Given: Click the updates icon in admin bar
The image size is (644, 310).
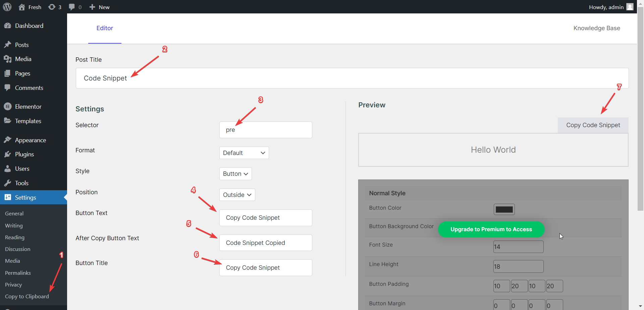Looking at the screenshot, I should (x=52, y=7).
